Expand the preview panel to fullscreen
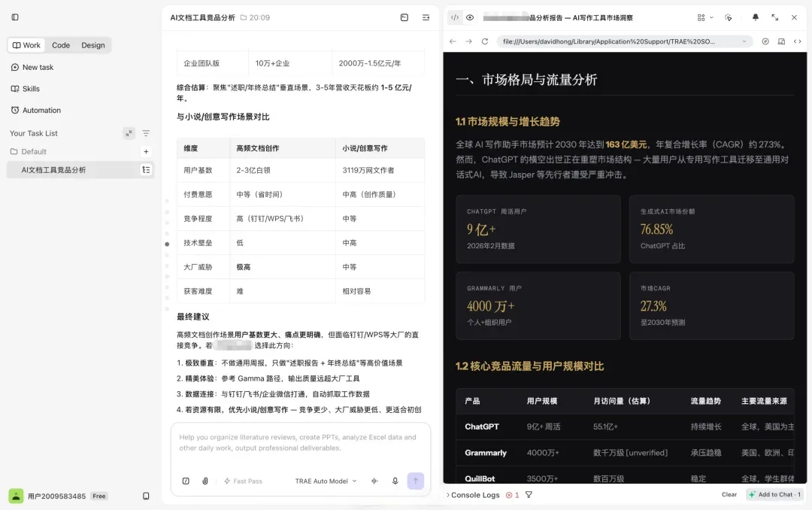 click(x=774, y=17)
